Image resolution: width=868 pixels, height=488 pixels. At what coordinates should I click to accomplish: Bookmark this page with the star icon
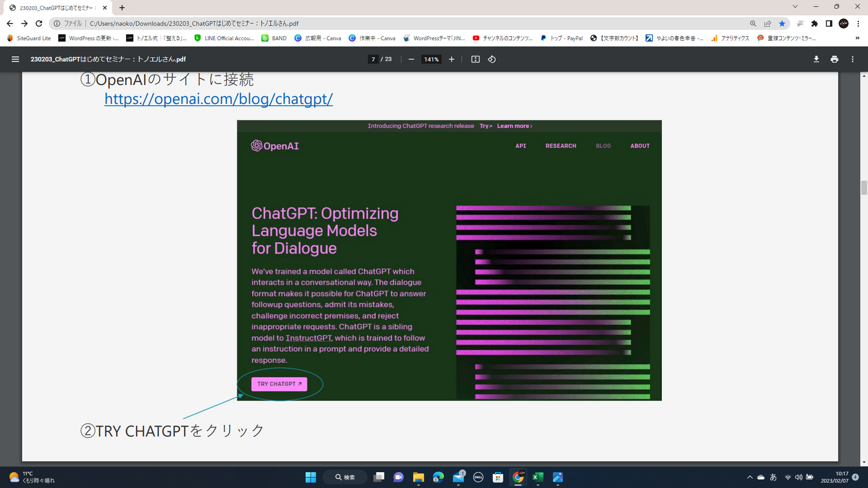click(782, 24)
